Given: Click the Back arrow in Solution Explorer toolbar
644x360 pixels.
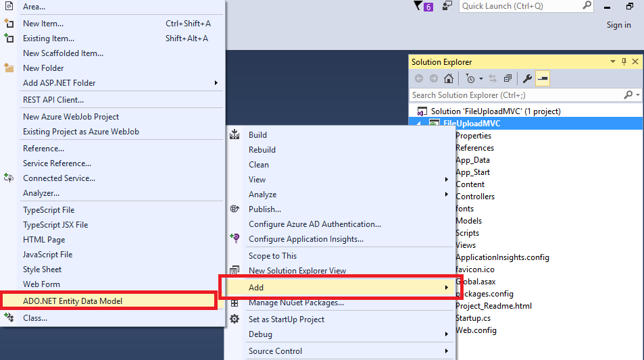Looking at the screenshot, I should coord(419,78).
